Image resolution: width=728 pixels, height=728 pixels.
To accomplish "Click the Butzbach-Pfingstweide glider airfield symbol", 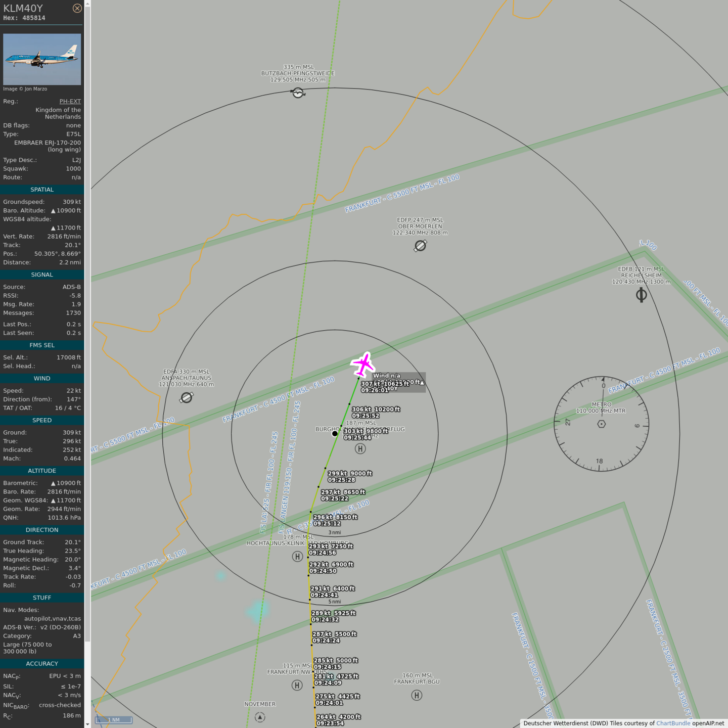I will tap(298, 93).
